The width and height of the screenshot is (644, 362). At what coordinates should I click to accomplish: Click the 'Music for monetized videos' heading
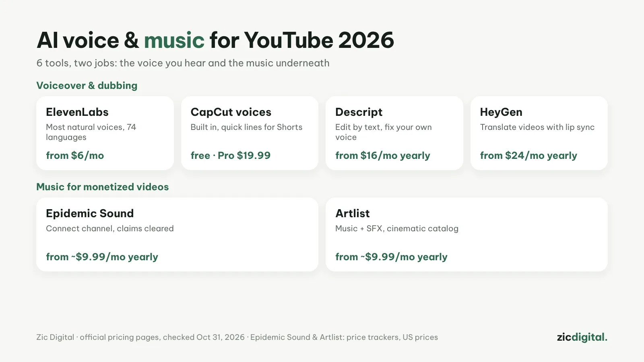point(103,187)
